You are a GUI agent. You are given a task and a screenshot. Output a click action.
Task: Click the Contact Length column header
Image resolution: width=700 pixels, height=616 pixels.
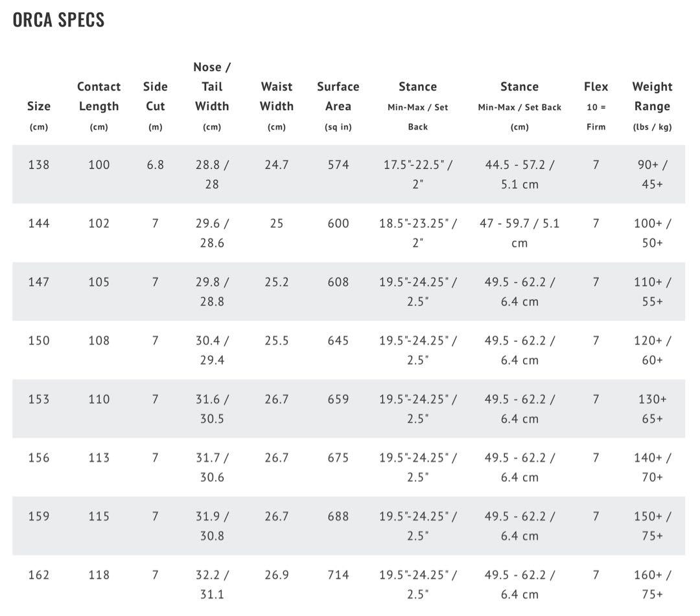coord(99,97)
